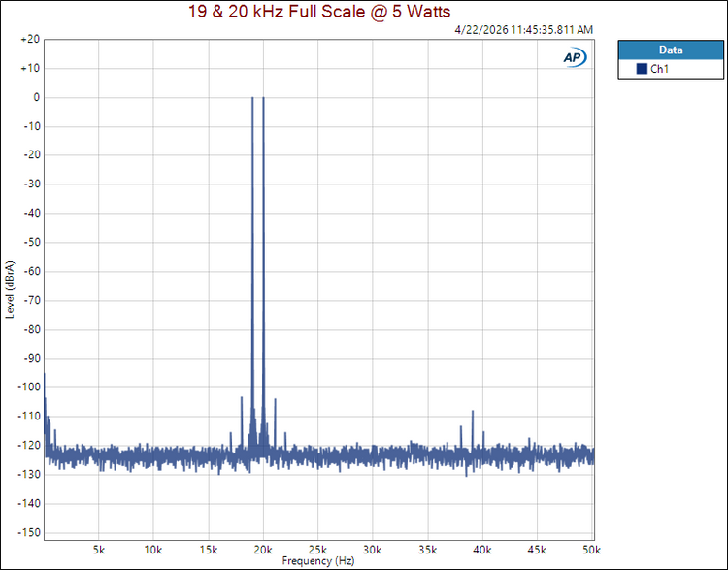Click the Level (dBrA) axis label

tap(10, 289)
